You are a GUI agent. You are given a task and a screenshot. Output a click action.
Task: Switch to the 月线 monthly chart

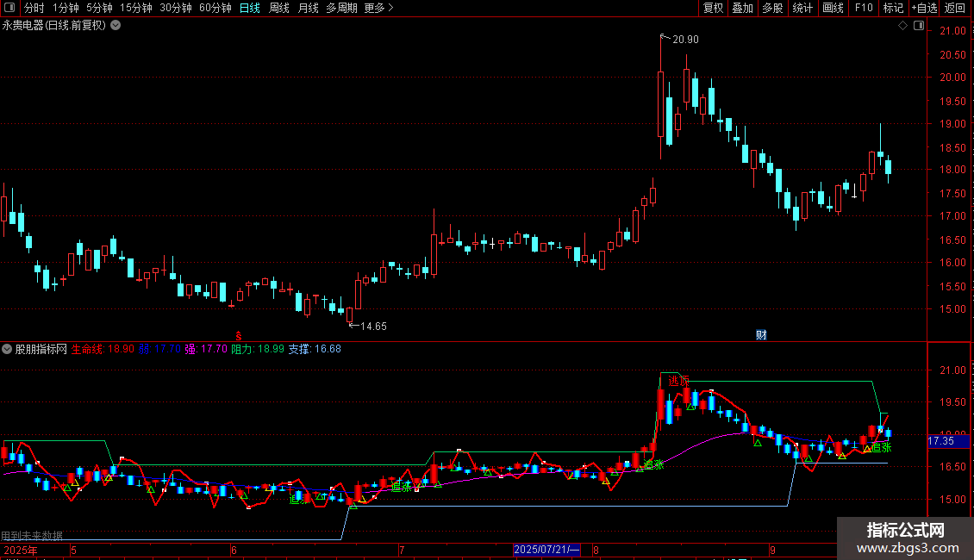click(308, 8)
